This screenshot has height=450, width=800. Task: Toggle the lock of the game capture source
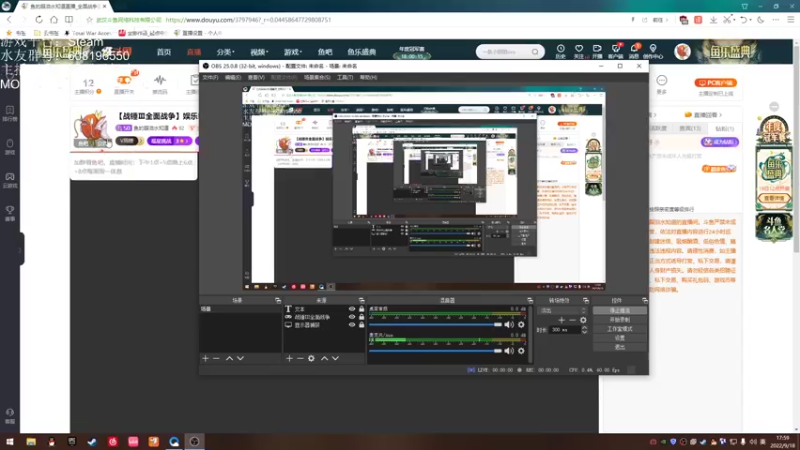tap(361, 317)
